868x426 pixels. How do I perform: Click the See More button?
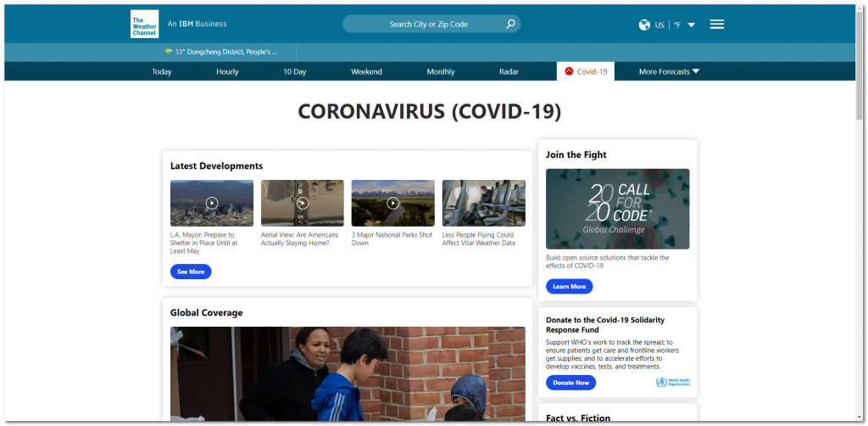click(191, 272)
